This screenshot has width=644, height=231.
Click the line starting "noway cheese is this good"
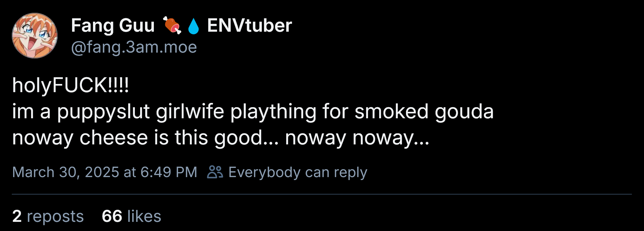tap(220, 138)
